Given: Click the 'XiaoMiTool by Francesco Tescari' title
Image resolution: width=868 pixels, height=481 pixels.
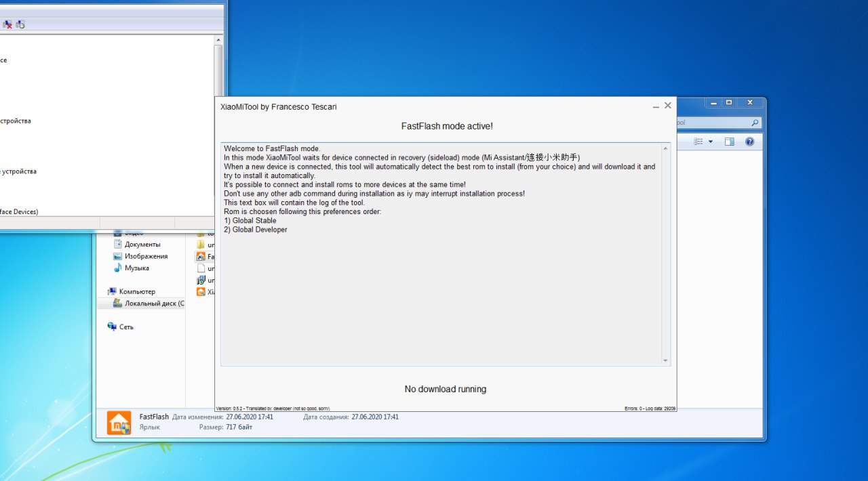Looking at the screenshot, I should pos(278,107).
